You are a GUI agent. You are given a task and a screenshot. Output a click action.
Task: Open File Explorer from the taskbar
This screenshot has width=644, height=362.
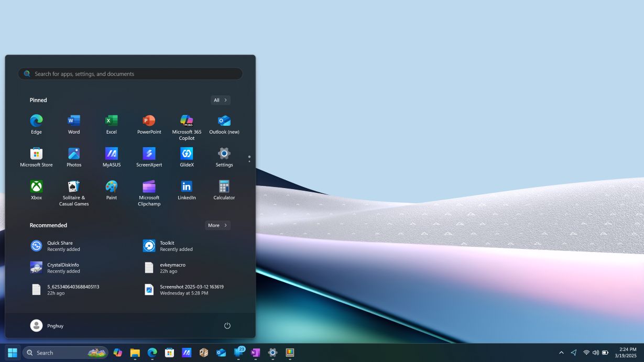tap(135, 353)
